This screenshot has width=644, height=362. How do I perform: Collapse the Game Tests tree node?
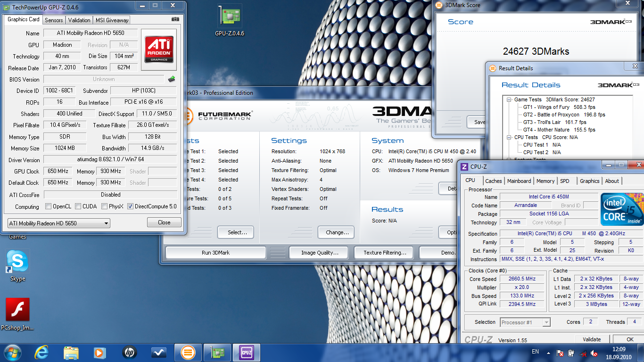tap(509, 99)
